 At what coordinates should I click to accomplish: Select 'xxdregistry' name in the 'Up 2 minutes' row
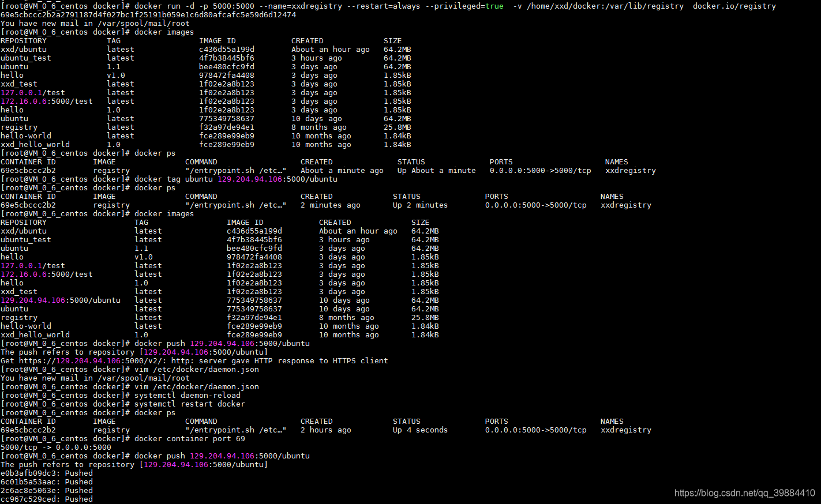[625, 205]
